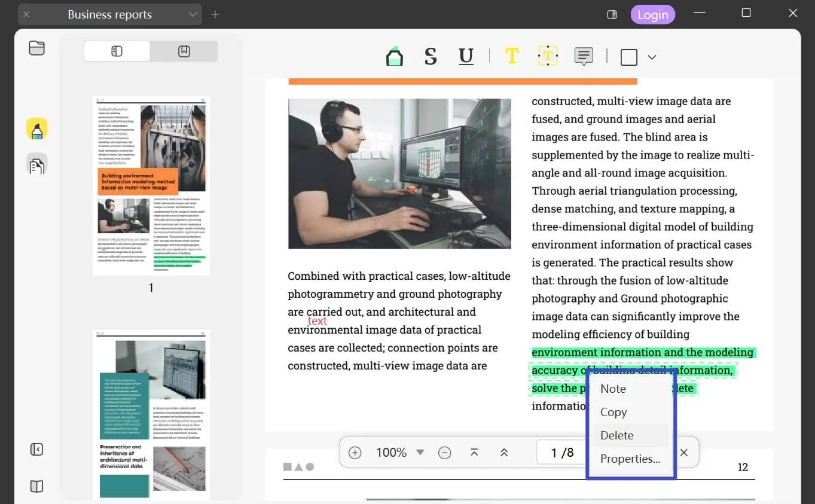Expand the shape tool dropdown arrow
The image size is (815, 504).
652,57
